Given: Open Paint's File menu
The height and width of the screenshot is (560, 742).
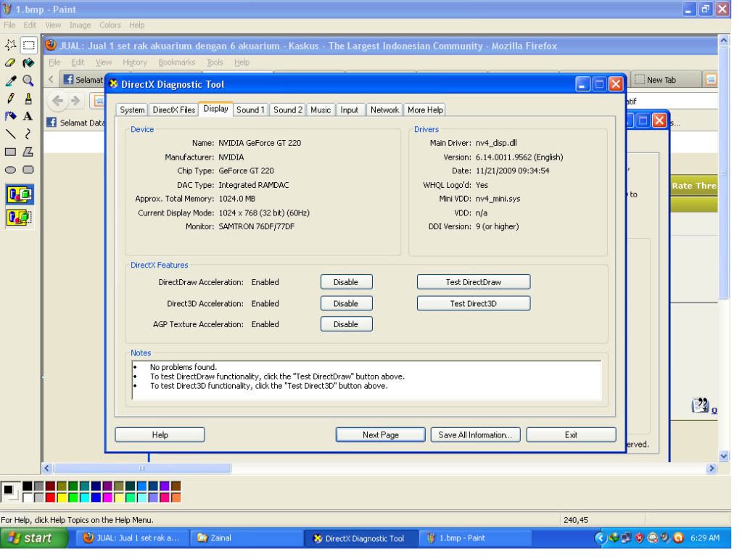Looking at the screenshot, I should pos(9,25).
